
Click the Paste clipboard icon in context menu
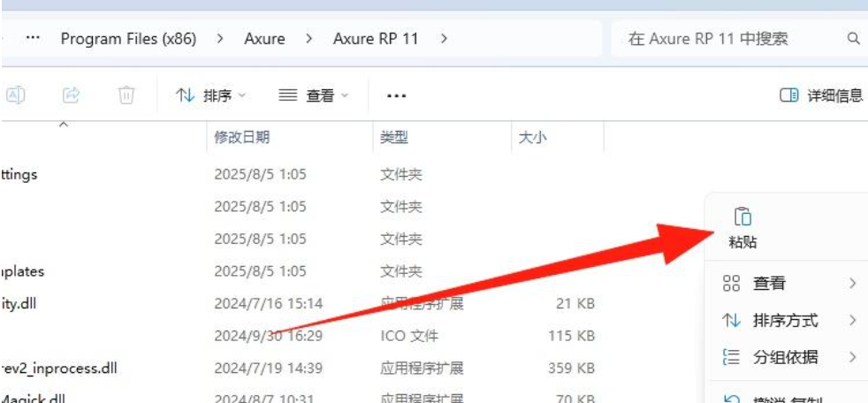tap(742, 217)
